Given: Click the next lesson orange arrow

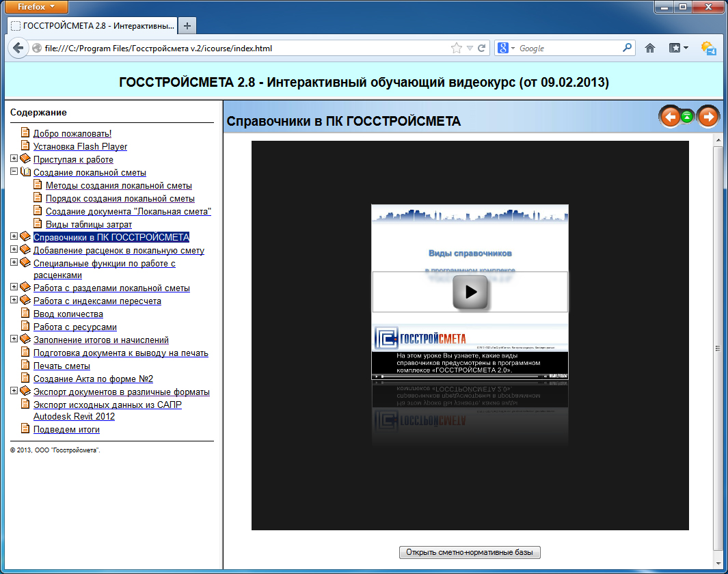Looking at the screenshot, I should pos(708,116).
